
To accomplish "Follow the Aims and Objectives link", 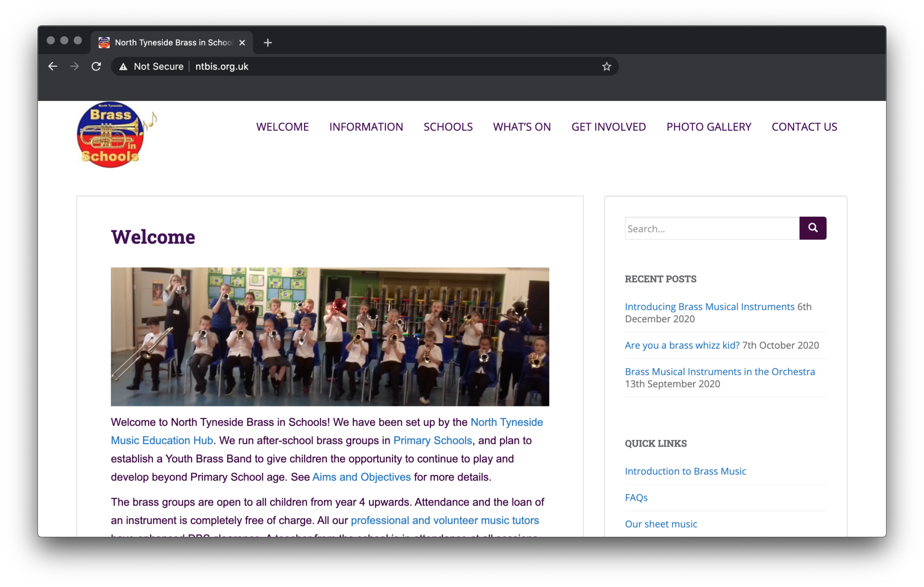I will 361,477.
